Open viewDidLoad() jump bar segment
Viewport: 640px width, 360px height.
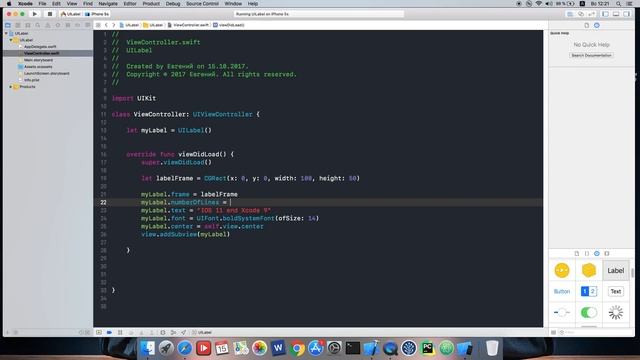229,25
